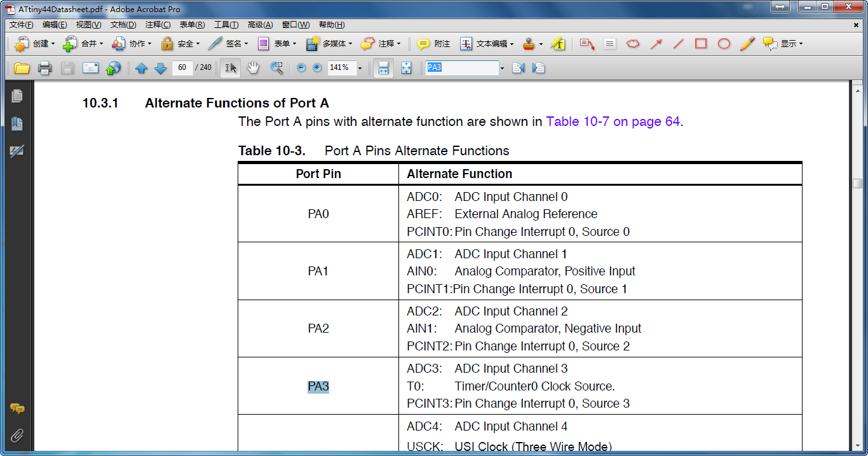Click the search field containing PA3
This screenshot has width=868, height=456.
[463, 67]
